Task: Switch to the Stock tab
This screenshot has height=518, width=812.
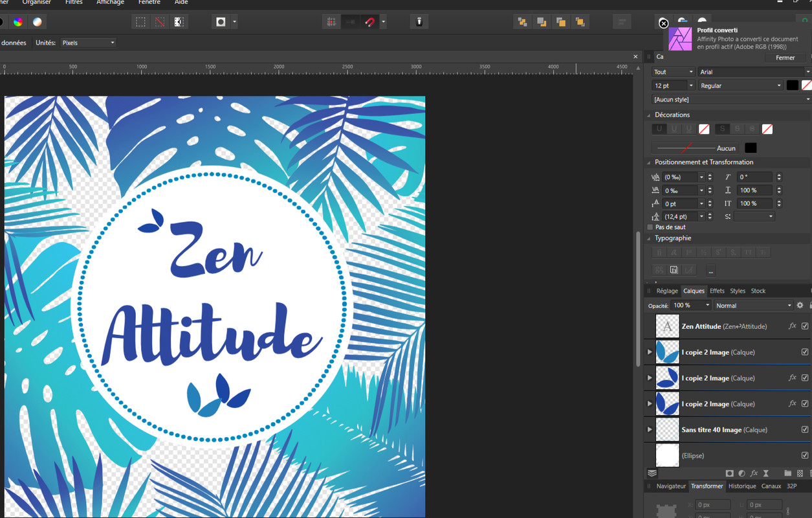Action: pyautogui.click(x=758, y=291)
